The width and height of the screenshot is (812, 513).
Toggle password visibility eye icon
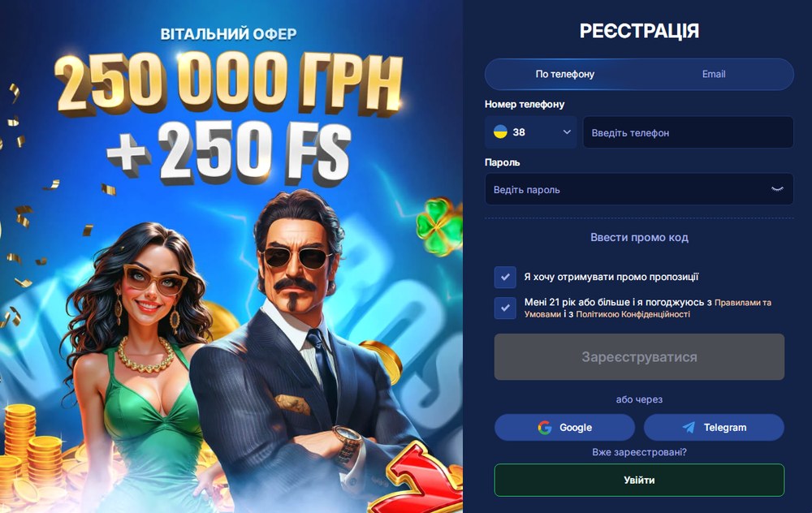coord(777,189)
